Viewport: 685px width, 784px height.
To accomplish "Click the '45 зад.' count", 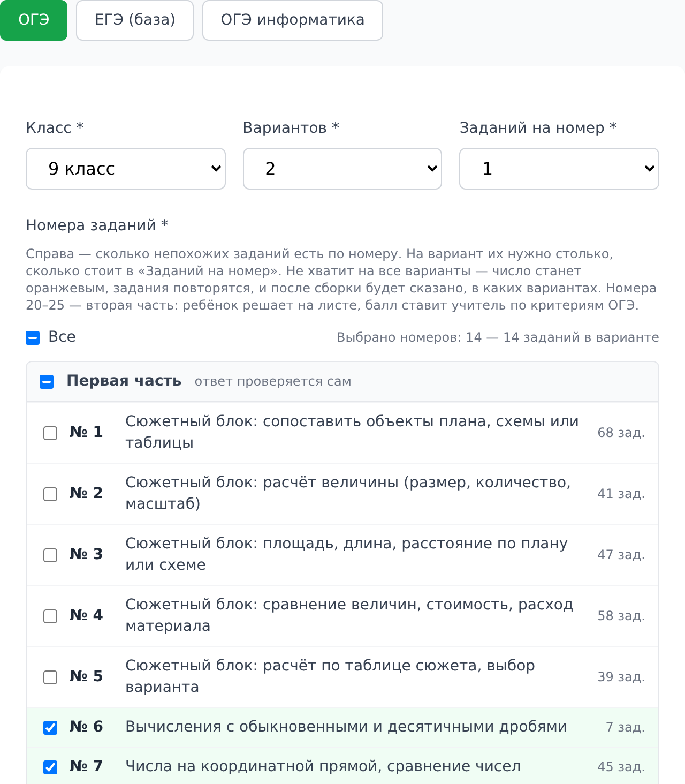I will [x=621, y=767].
